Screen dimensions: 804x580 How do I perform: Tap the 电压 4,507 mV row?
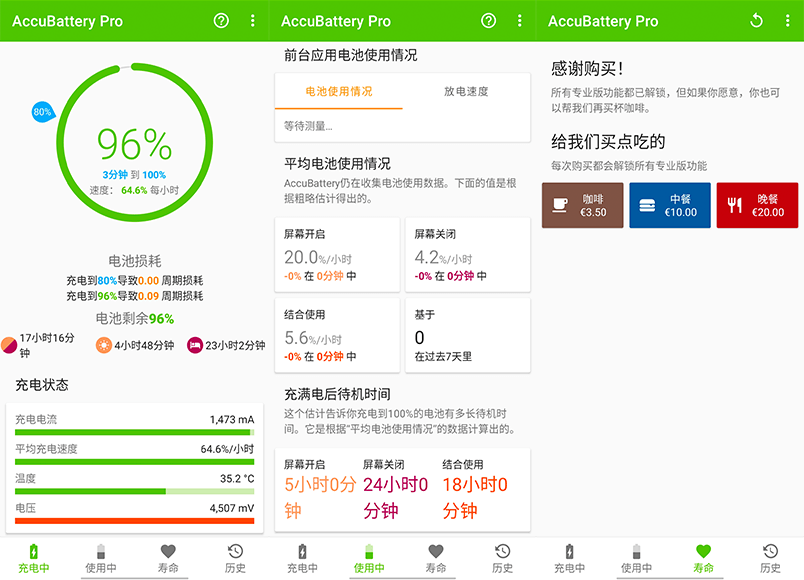[134, 514]
